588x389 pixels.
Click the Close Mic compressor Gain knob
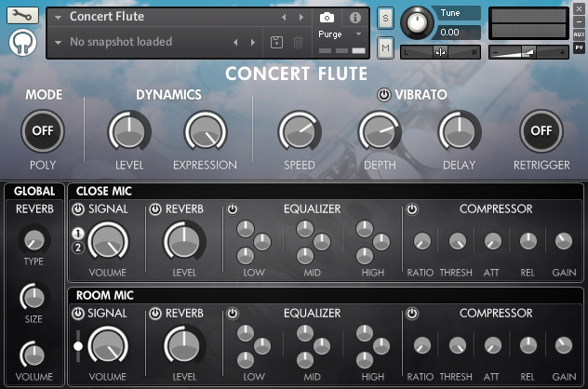[x=563, y=241]
